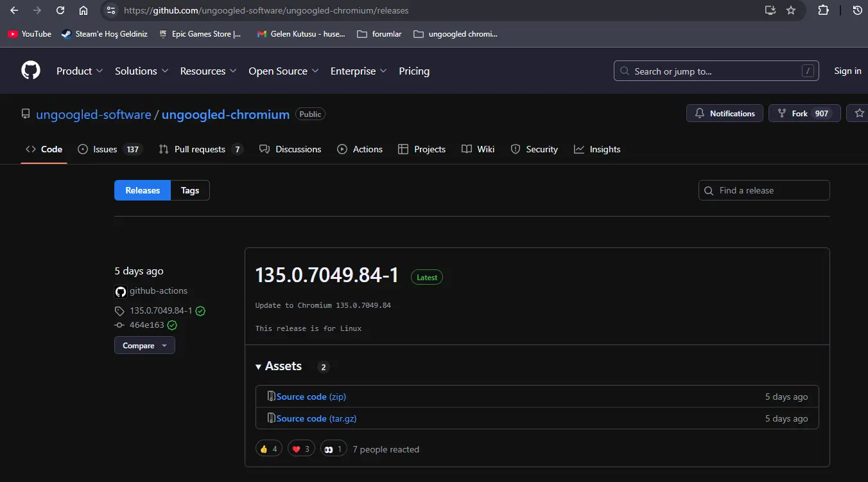This screenshot has width=868, height=482.
Task: Click the verified check beside the tag
Action: [200, 311]
